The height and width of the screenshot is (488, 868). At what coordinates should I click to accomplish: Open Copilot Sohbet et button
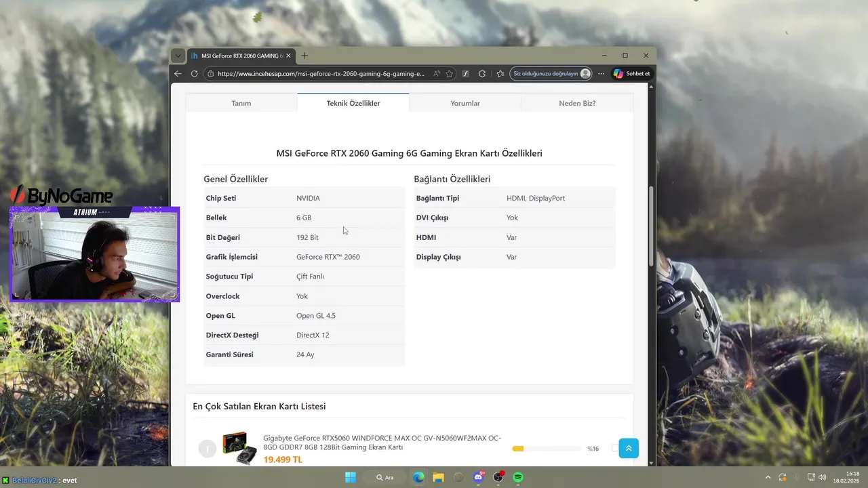tap(631, 74)
